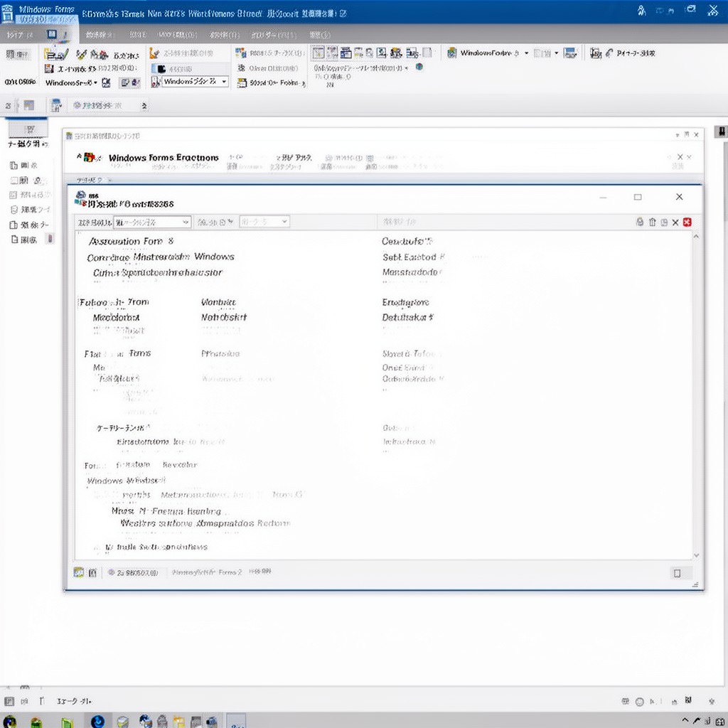Click the smiley icon in the status bar
Screen dimensions: 728x728
coord(640,702)
